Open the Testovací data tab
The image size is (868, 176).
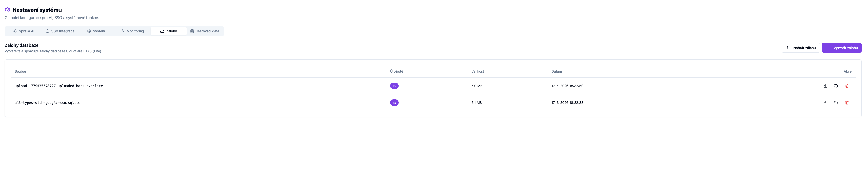[x=205, y=31]
